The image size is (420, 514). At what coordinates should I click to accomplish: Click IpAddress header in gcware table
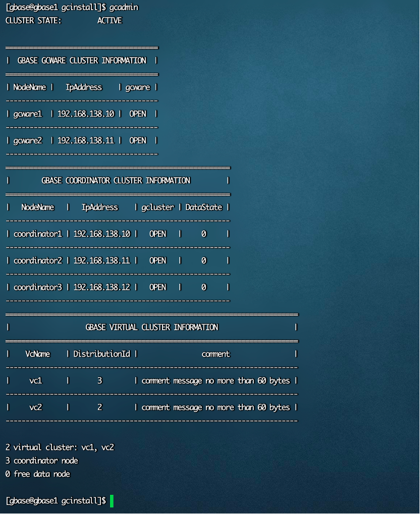pyautogui.click(x=84, y=87)
